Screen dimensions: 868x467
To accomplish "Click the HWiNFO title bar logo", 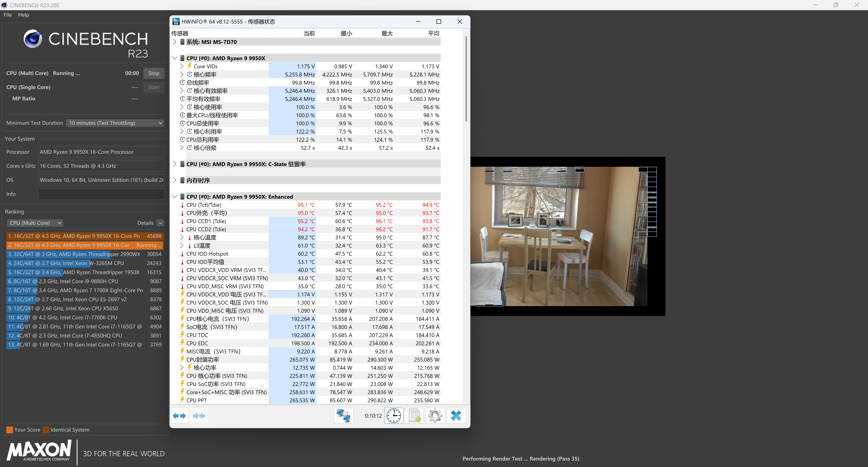I will pyautogui.click(x=176, y=21).
